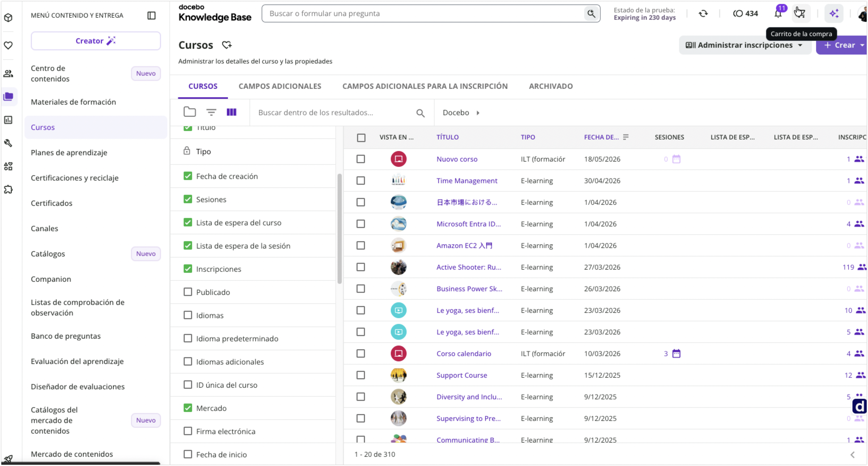Open Business Power Skills course thumbnail
Screen dimensions: 868x466
point(398,289)
